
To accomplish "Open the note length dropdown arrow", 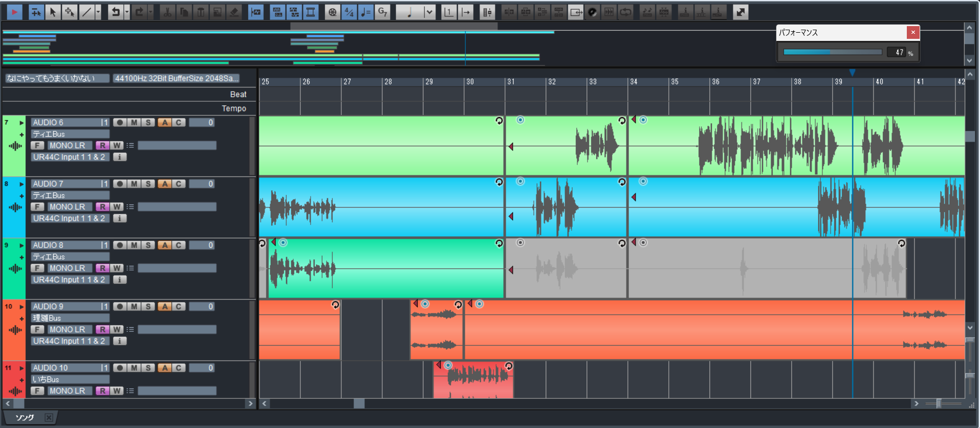I will pyautogui.click(x=429, y=12).
